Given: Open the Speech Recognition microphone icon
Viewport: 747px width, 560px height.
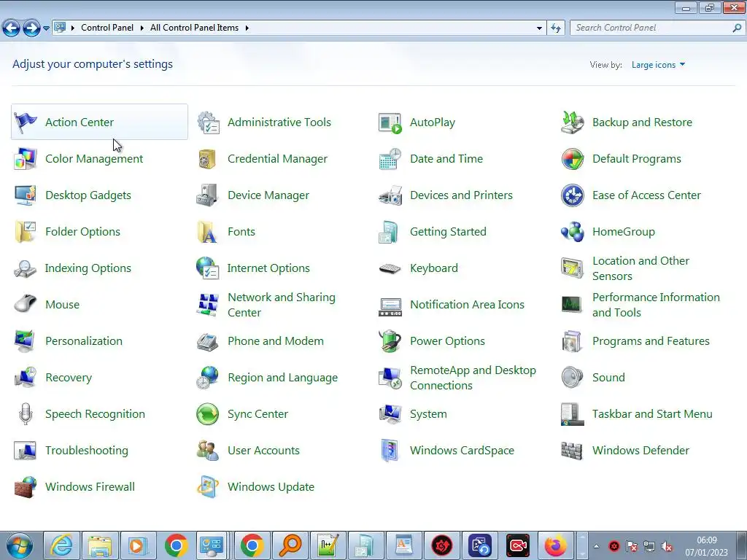Looking at the screenshot, I should [26, 414].
